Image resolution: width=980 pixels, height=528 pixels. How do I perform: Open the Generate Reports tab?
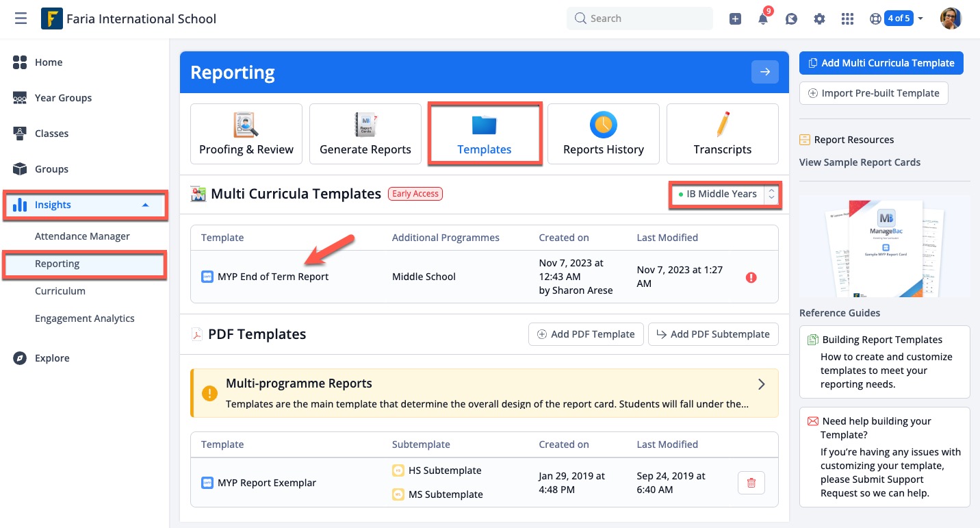tap(365, 134)
